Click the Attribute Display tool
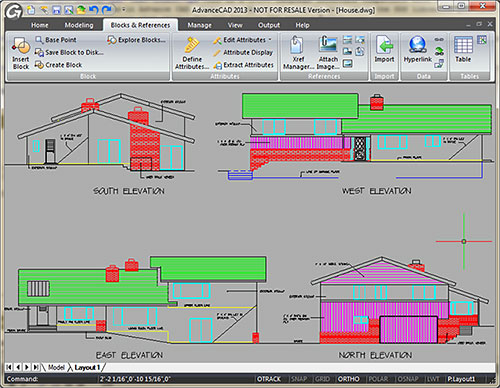The width and height of the screenshot is (500, 388). pyautogui.click(x=243, y=53)
